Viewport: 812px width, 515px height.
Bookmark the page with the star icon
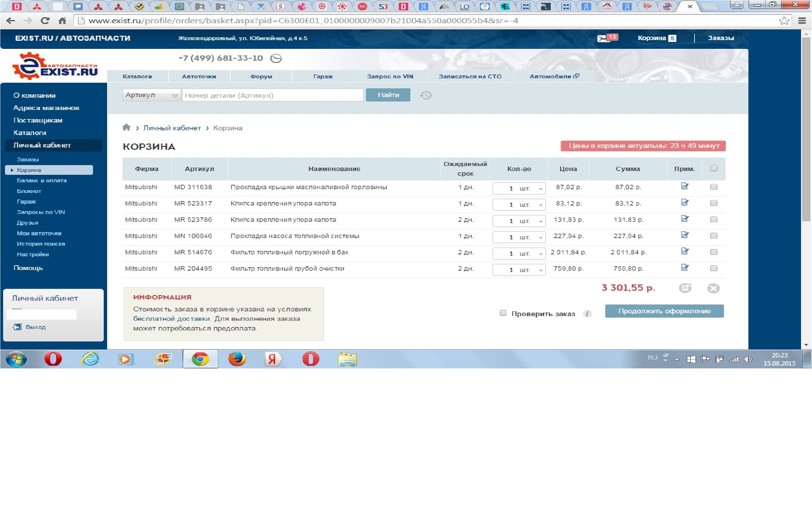tap(784, 21)
